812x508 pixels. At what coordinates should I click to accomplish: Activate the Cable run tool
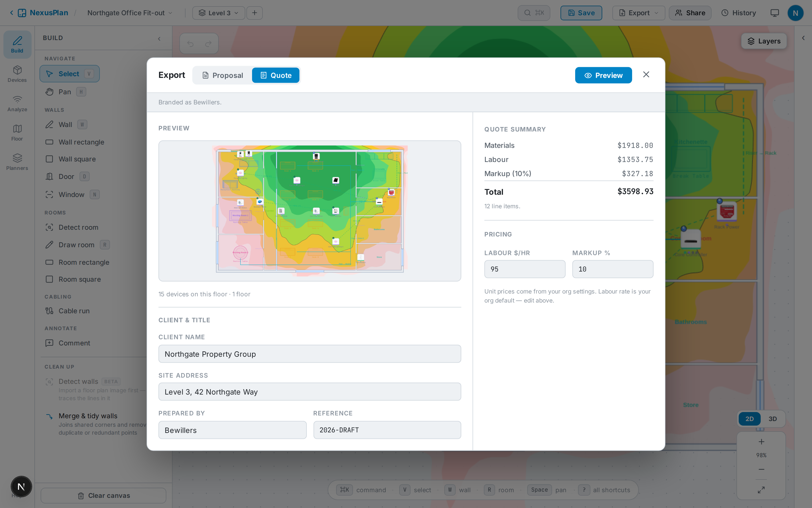pyautogui.click(x=68, y=311)
